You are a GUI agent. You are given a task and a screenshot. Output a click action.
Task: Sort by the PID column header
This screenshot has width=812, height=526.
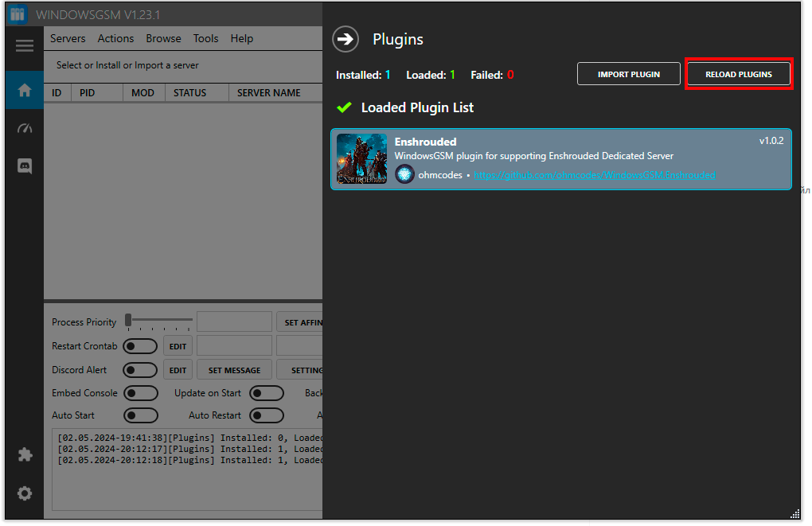click(x=97, y=92)
